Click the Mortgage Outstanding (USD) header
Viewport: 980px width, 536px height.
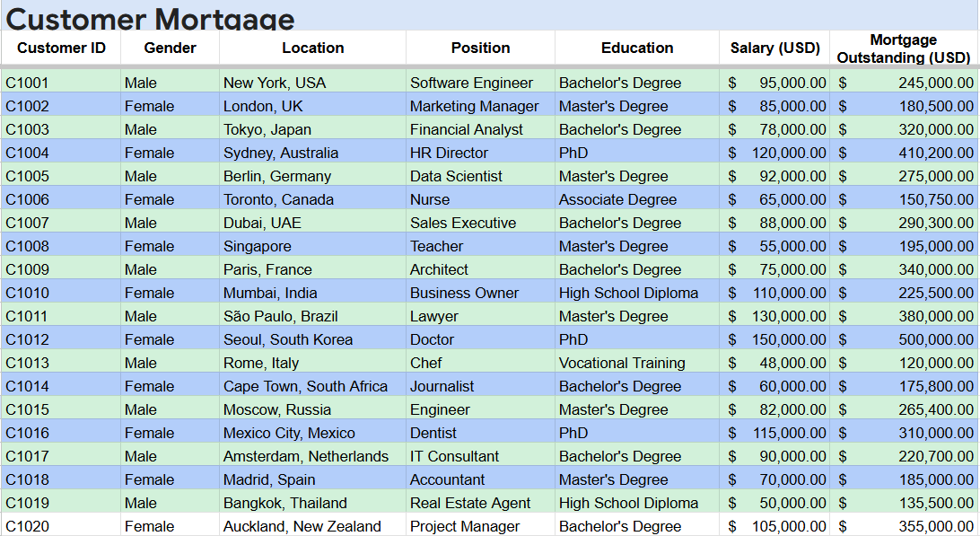pyautogui.click(x=904, y=48)
